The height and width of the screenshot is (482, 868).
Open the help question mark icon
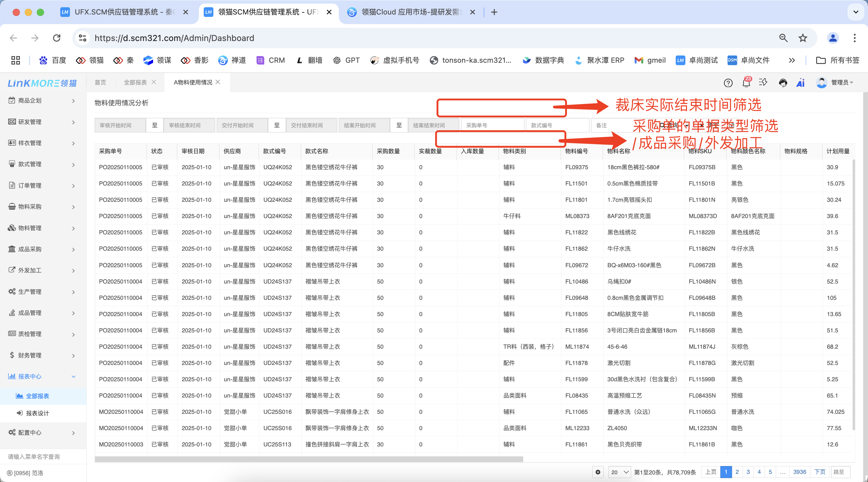pyautogui.click(x=728, y=83)
